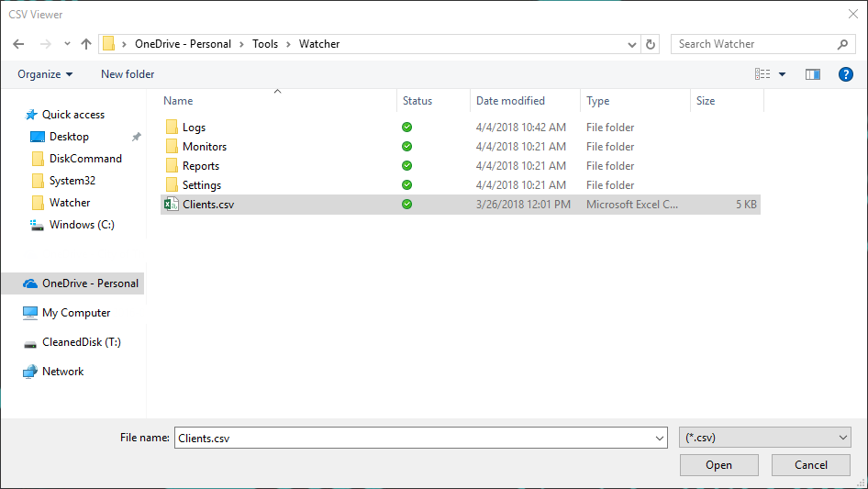Click the search magnifier icon
Image resolution: width=868 pixels, height=489 pixels.
[x=842, y=44]
